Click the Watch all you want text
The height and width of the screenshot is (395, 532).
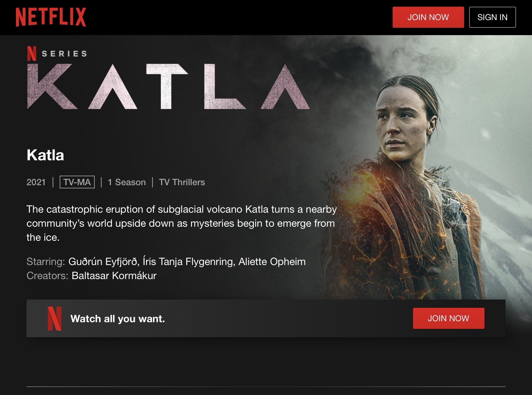118,319
